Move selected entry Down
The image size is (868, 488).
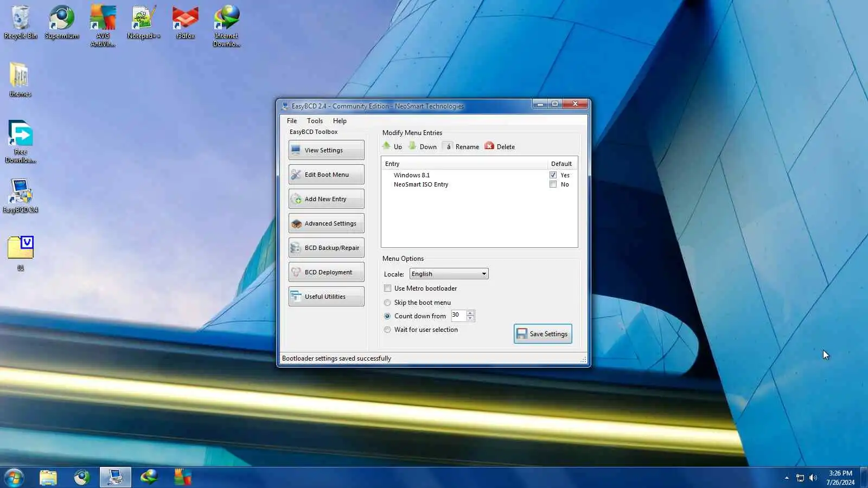click(423, 146)
